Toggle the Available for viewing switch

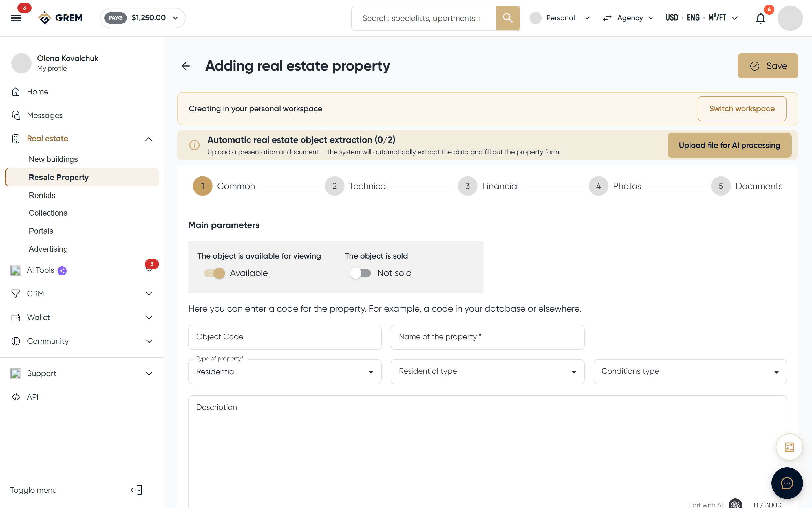point(215,273)
